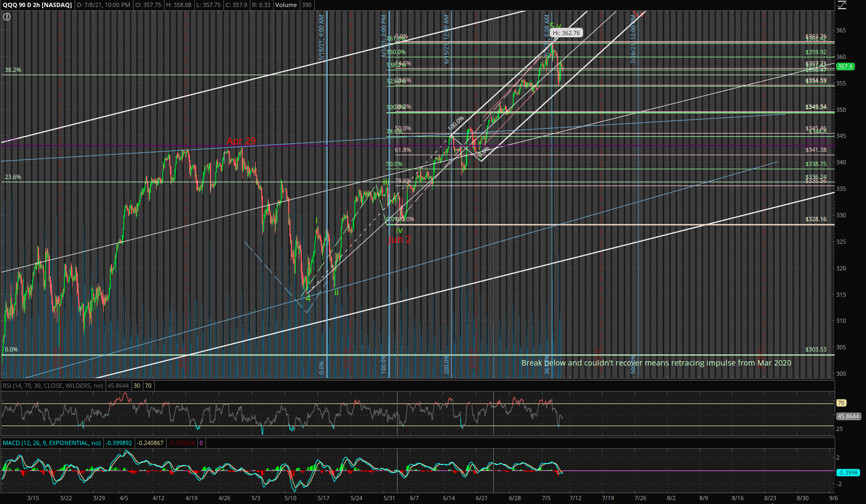
Task: Click the MACD value -0.399892 in header
Action: click(118, 443)
